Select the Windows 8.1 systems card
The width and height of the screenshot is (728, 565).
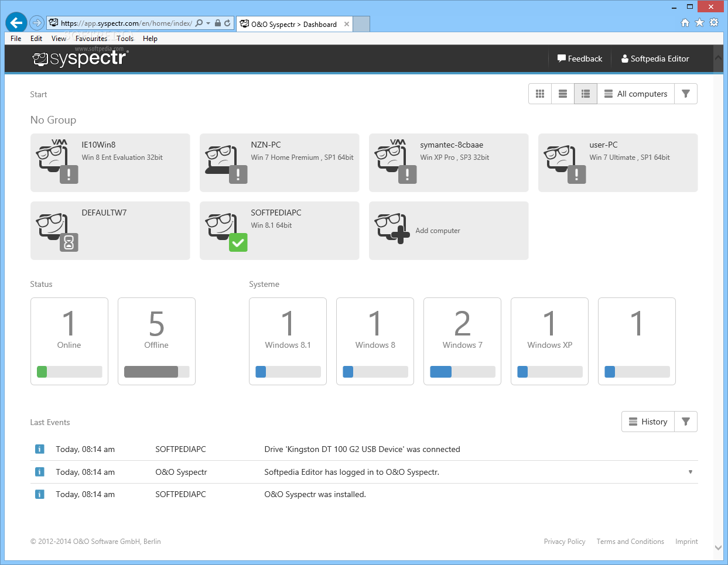click(288, 341)
